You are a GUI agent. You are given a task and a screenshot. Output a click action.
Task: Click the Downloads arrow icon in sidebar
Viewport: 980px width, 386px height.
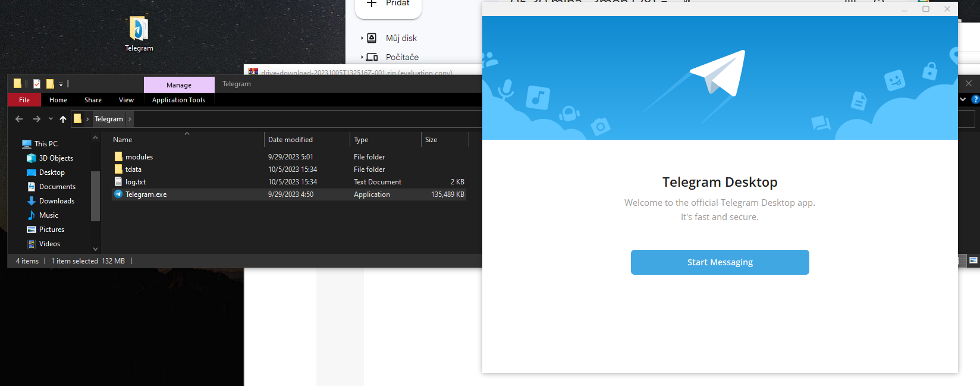coord(32,201)
